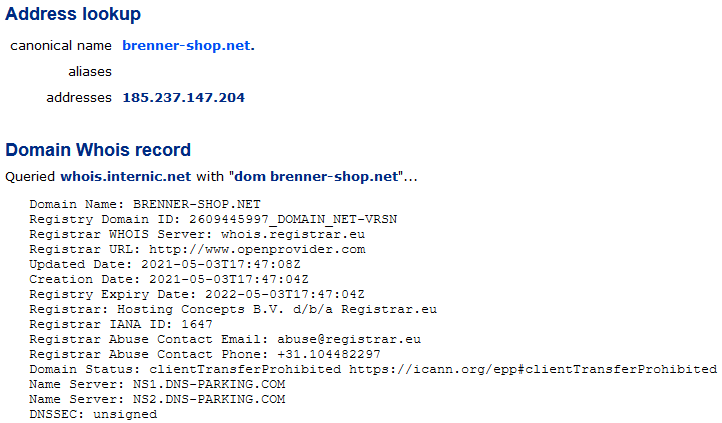
Task: Click the Updated Date line
Action: [x=165, y=264]
